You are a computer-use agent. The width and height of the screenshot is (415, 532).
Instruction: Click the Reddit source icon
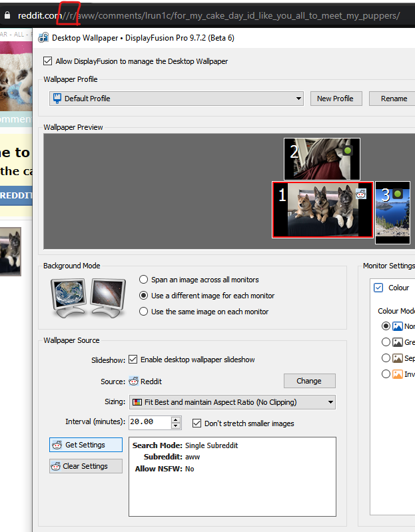[x=133, y=382]
